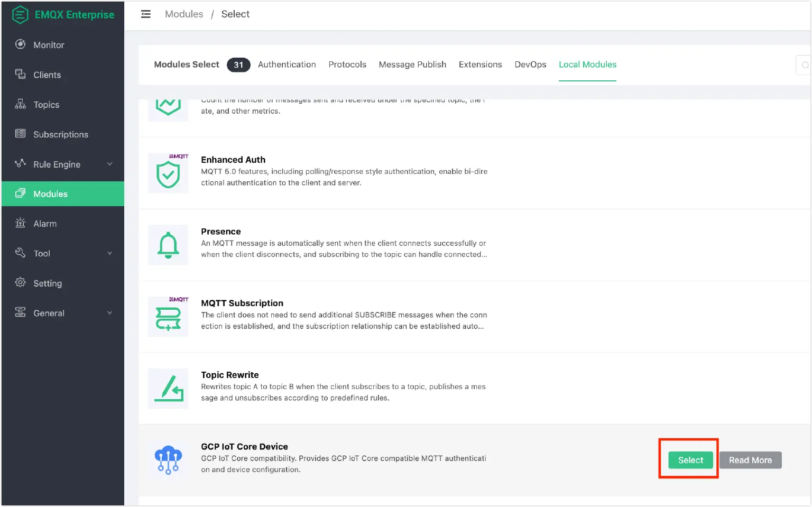Open the Subscriptions sidebar icon
The height and width of the screenshot is (507, 812).
[x=20, y=134]
